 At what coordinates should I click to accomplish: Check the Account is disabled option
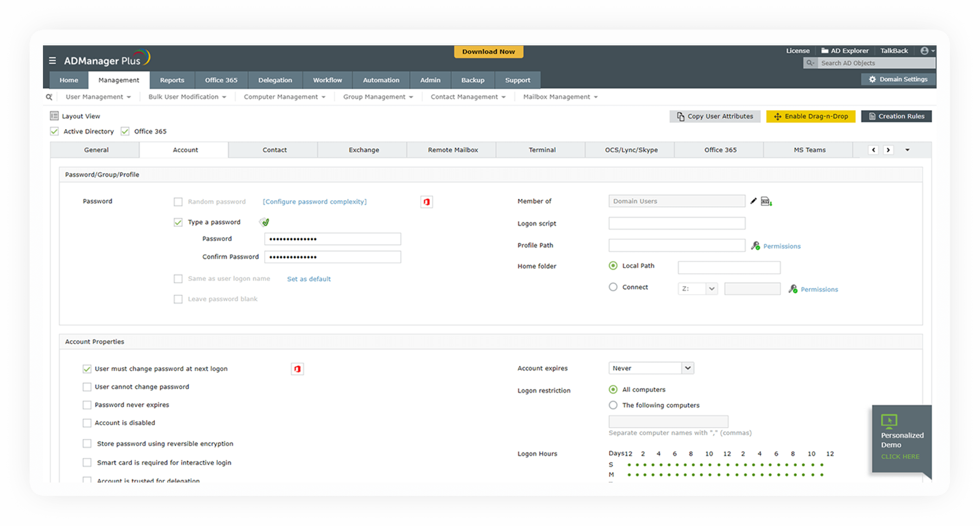(x=87, y=423)
